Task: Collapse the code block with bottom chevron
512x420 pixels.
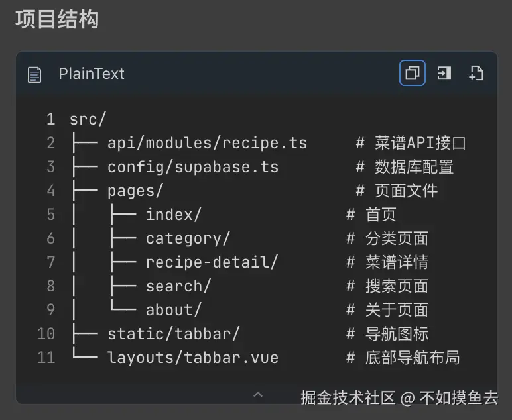Action: click(x=258, y=395)
